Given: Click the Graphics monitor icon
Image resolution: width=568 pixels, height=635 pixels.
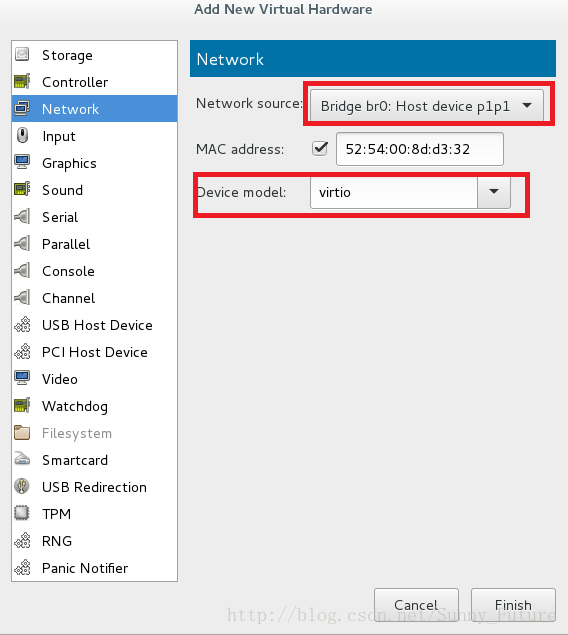Looking at the screenshot, I should coord(22,162).
